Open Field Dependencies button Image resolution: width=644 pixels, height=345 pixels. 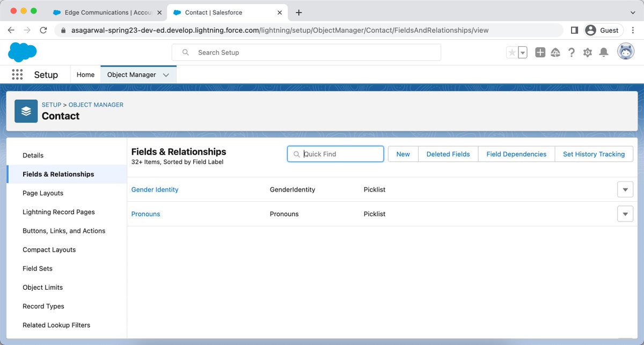pos(516,154)
